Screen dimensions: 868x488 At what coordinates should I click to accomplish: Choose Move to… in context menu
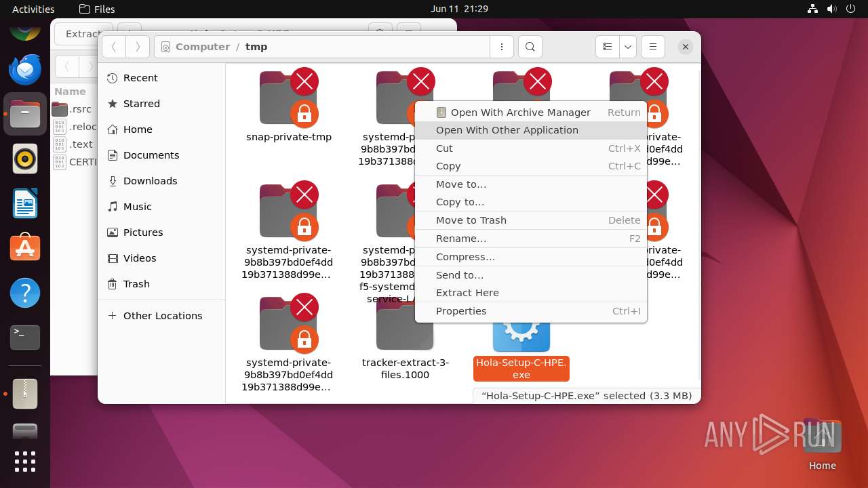531,184
